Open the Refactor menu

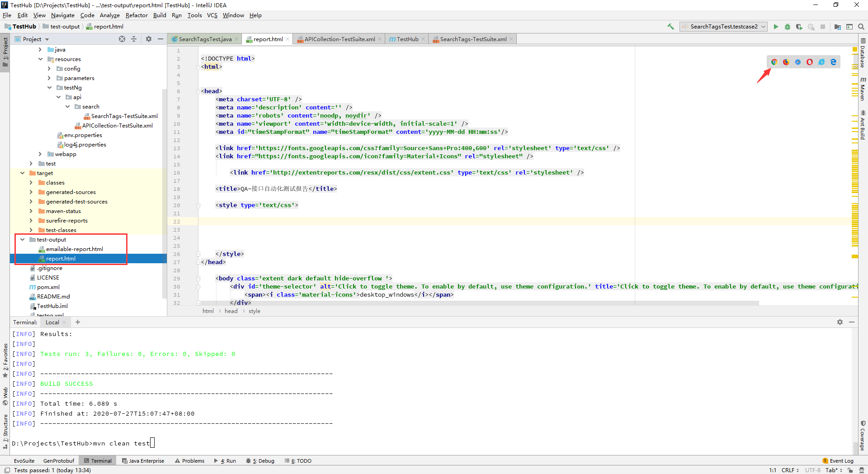(137, 15)
